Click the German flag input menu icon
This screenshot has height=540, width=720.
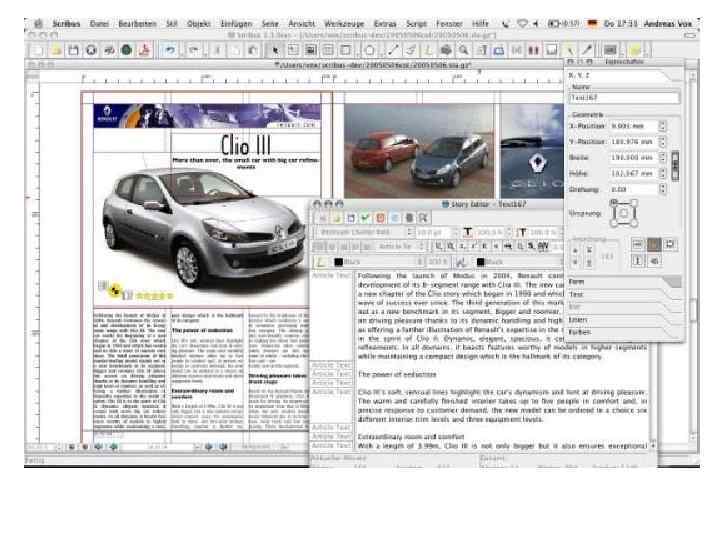593,23
